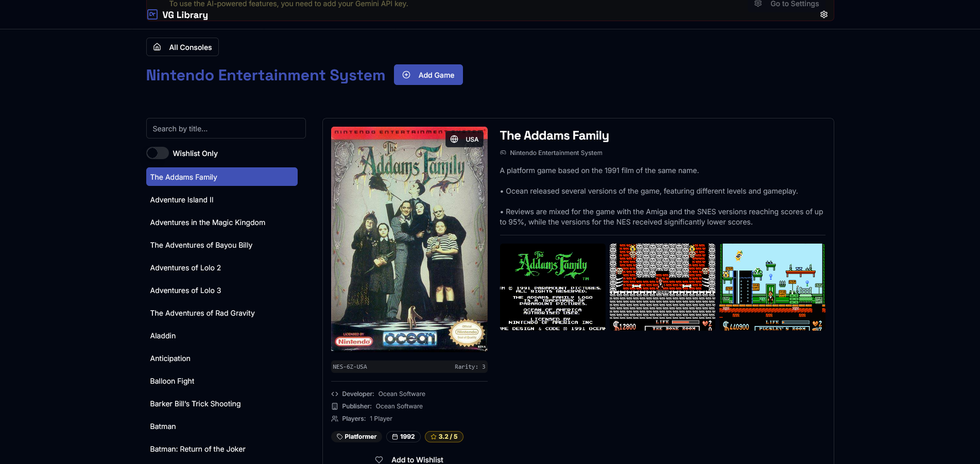
Task: Click the developer code icon
Action: (335, 394)
